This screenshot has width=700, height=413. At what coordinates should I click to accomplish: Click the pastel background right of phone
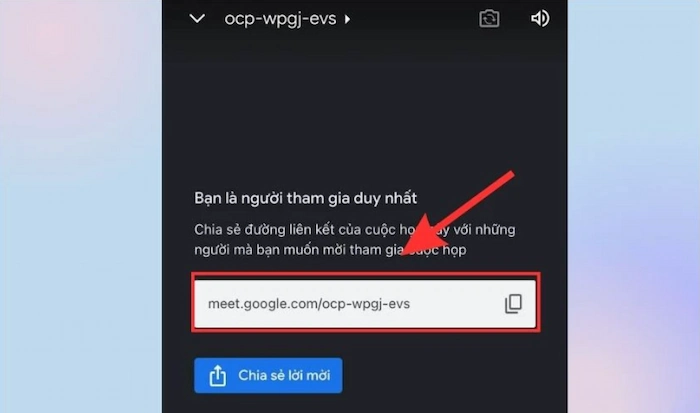coord(633,206)
